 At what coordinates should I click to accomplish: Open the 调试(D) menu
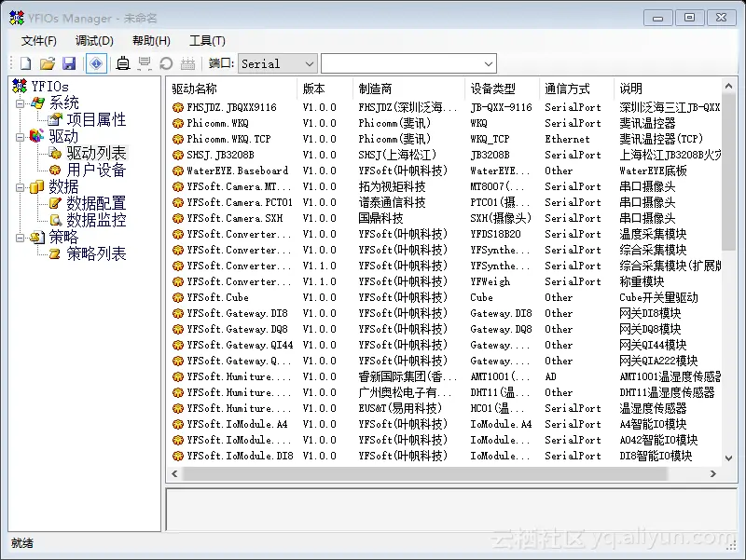click(x=92, y=40)
